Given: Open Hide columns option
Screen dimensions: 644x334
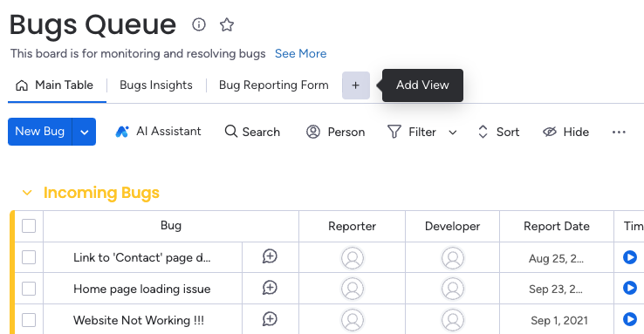Looking at the screenshot, I should click(x=566, y=132).
